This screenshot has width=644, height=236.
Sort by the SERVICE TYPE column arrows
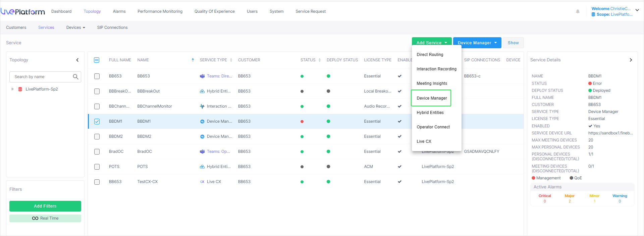(x=231, y=60)
